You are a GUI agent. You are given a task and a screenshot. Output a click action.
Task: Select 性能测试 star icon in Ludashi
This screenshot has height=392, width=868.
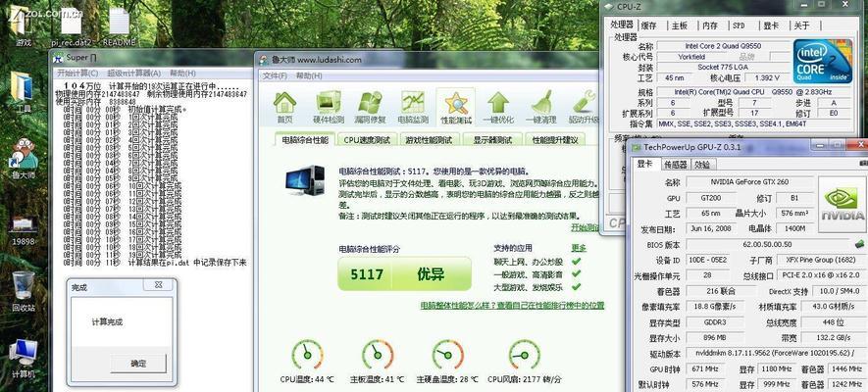(x=456, y=107)
